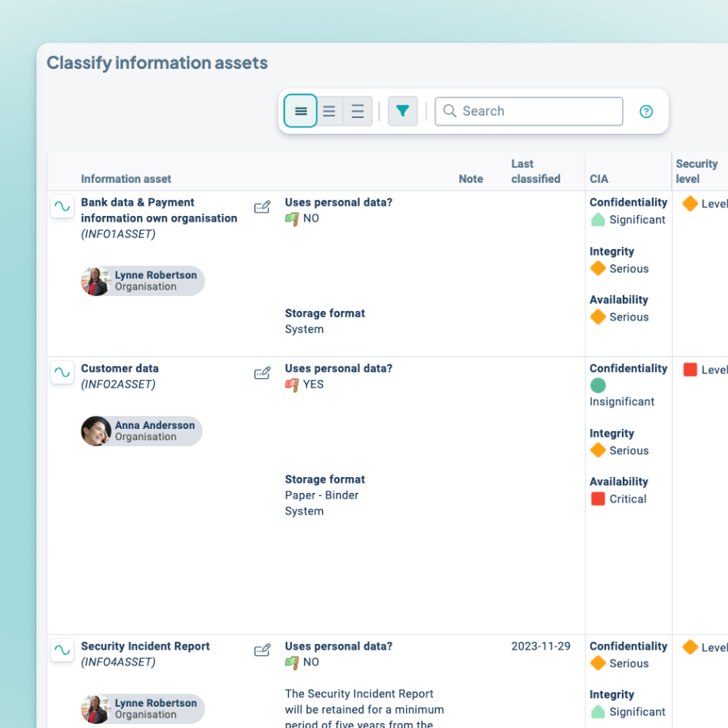Click Lynne Robertson chip on Bank data row
The image size is (728, 728).
pos(143,281)
